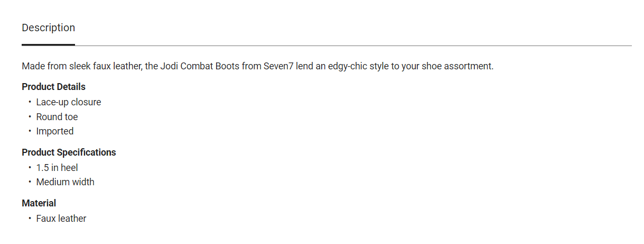Click the bullet before Lace-up closure
The height and width of the screenshot is (244, 644).
(x=30, y=102)
